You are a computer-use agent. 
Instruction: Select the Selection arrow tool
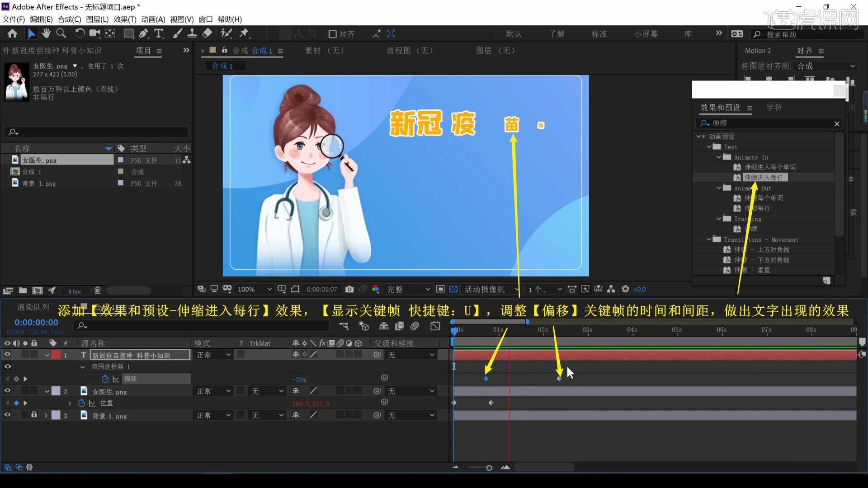click(31, 33)
